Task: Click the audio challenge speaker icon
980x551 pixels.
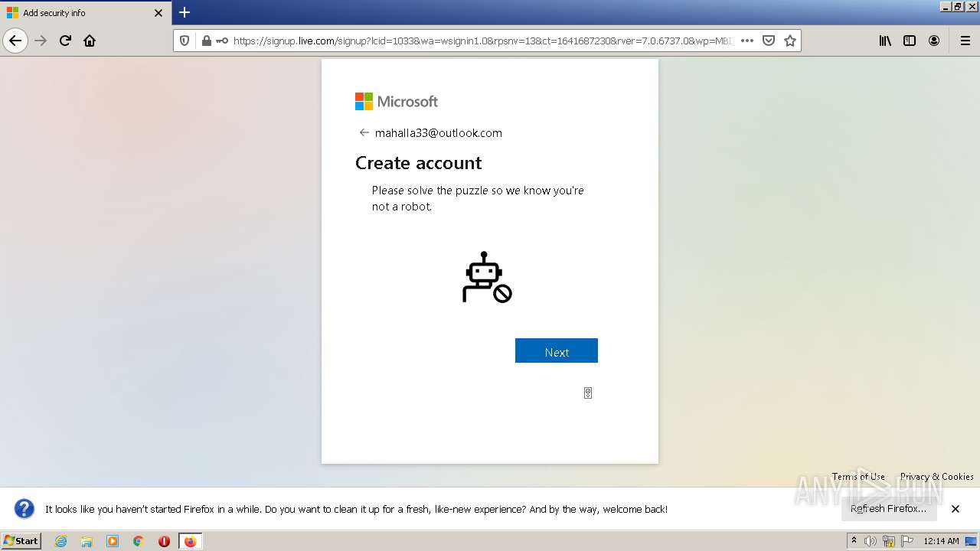Action: [x=588, y=393]
